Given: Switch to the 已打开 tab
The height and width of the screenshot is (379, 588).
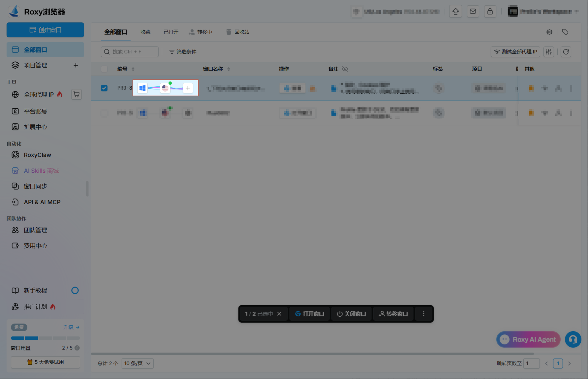Looking at the screenshot, I should tap(171, 32).
